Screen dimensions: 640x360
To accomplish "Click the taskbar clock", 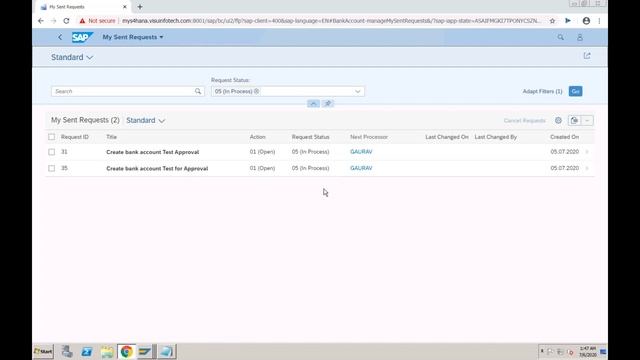I will [x=588, y=351].
